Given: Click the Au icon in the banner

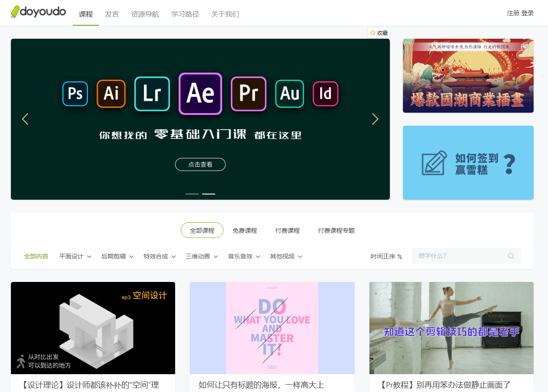Looking at the screenshot, I should point(289,94).
